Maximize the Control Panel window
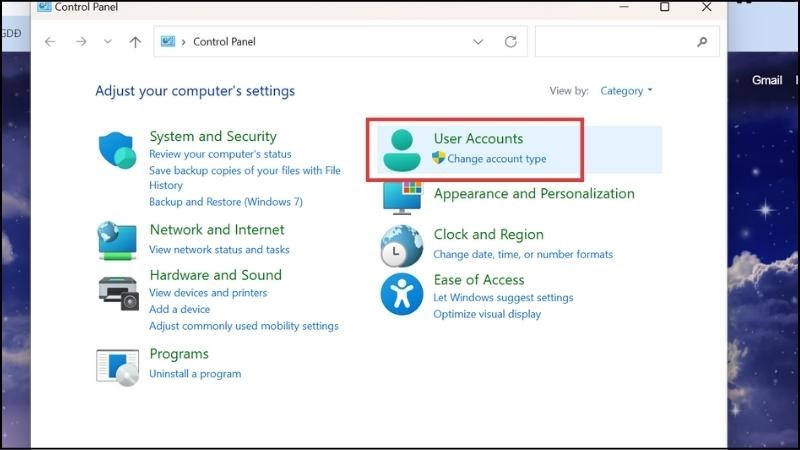This screenshot has height=450, width=800. (664, 7)
